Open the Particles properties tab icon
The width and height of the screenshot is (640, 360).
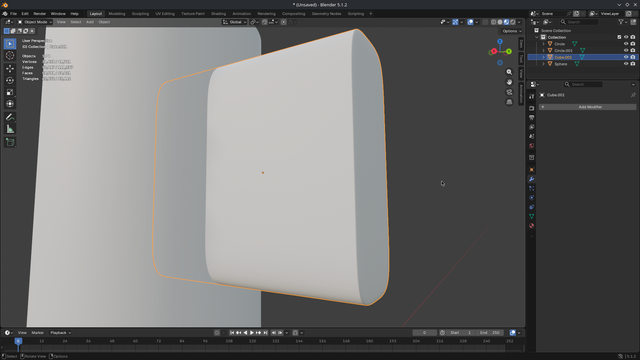coord(531,188)
